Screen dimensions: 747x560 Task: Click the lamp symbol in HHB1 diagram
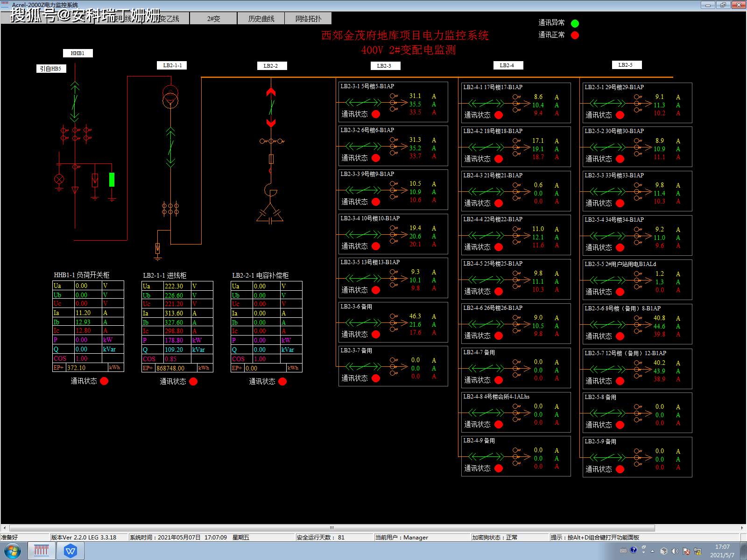click(59, 179)
